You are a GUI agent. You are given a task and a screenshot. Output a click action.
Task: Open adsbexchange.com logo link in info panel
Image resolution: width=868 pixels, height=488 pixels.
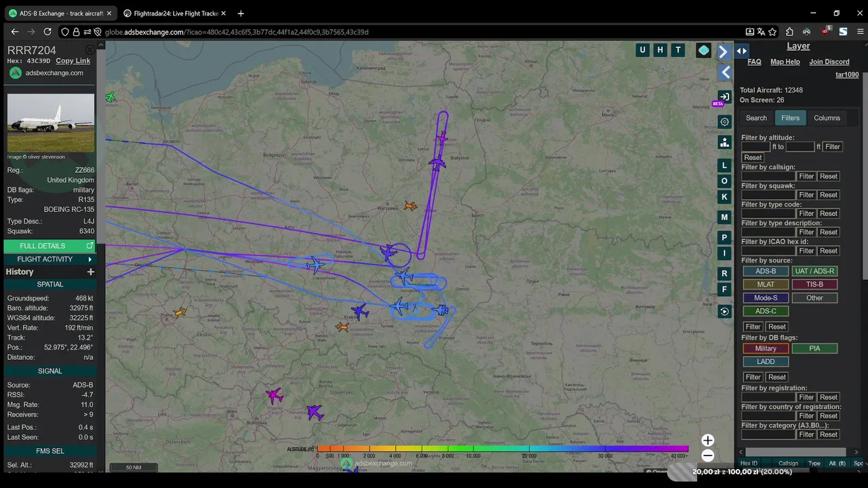click(46, 73)
